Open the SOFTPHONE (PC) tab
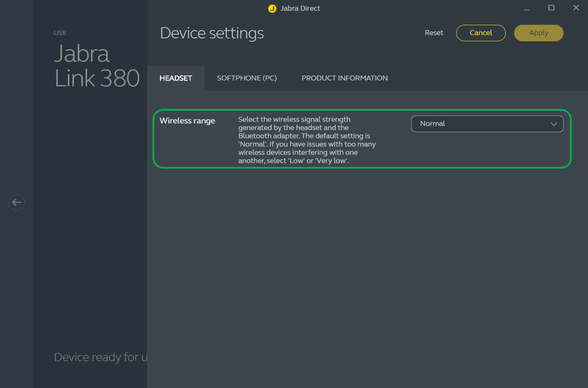 click(247, 78)
